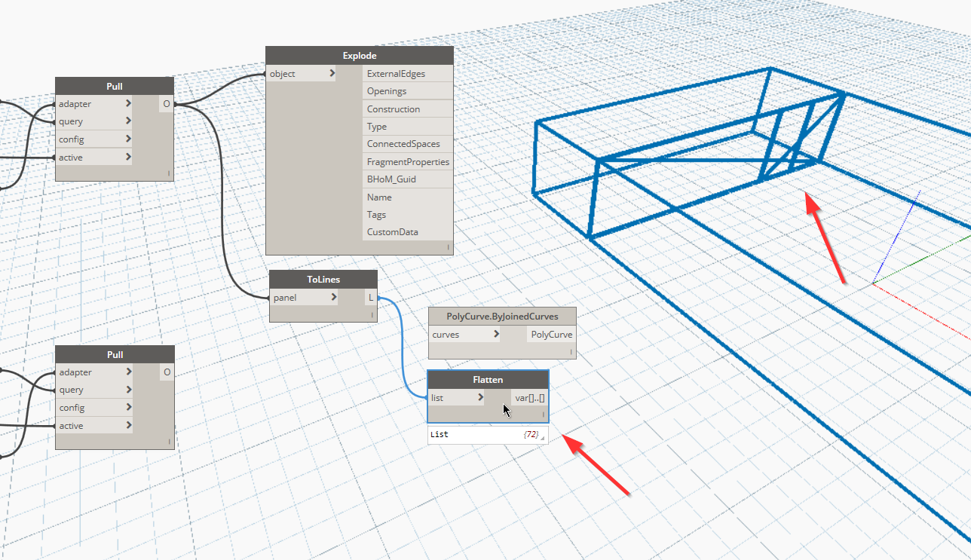Expand the query input arrow on the lower Pull node
Screen dimensions: 971x560
coord(127,390)
